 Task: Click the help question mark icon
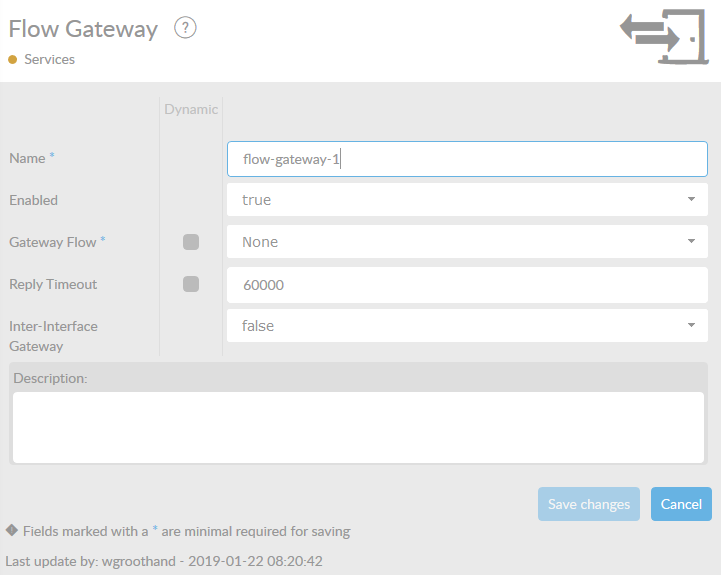185,28
